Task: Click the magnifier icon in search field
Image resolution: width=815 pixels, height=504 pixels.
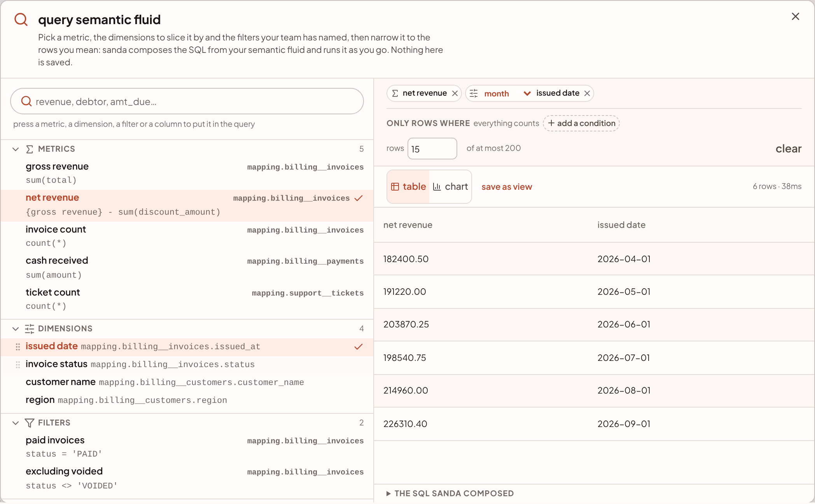Action: (x=26, y=101)
